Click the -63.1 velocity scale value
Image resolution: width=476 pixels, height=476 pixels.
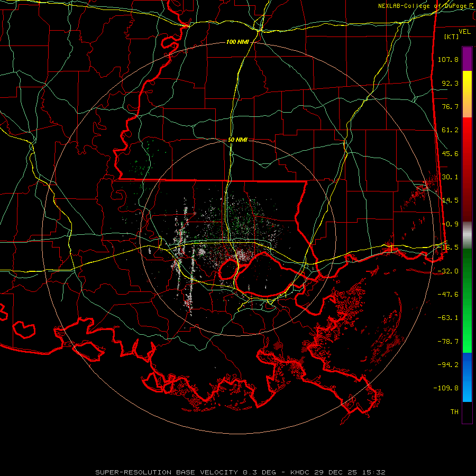tap(448, 318)
